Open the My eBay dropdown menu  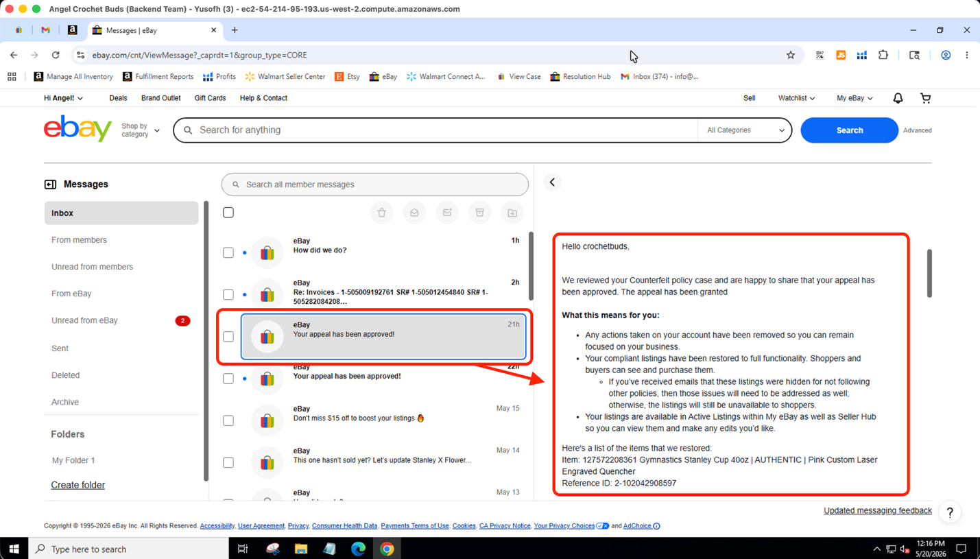(854, 98)
